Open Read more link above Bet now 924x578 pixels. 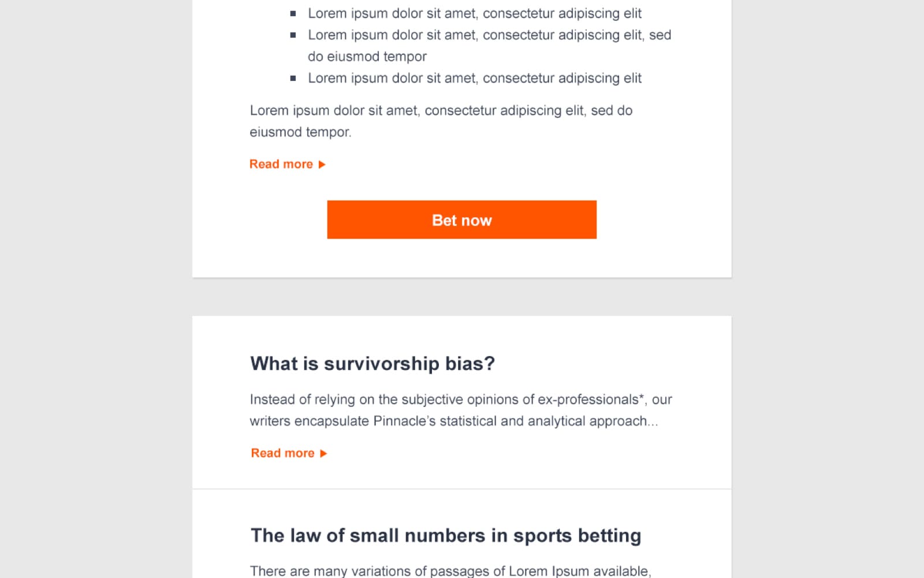(281, 164)
